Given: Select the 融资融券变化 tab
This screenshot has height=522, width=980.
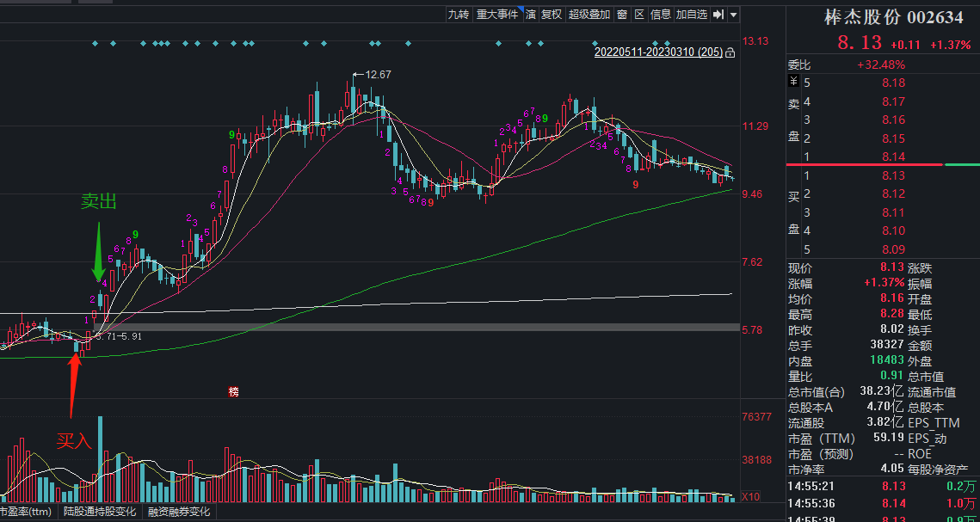Looking at the screenshot, I should click(x=178, y=513).
